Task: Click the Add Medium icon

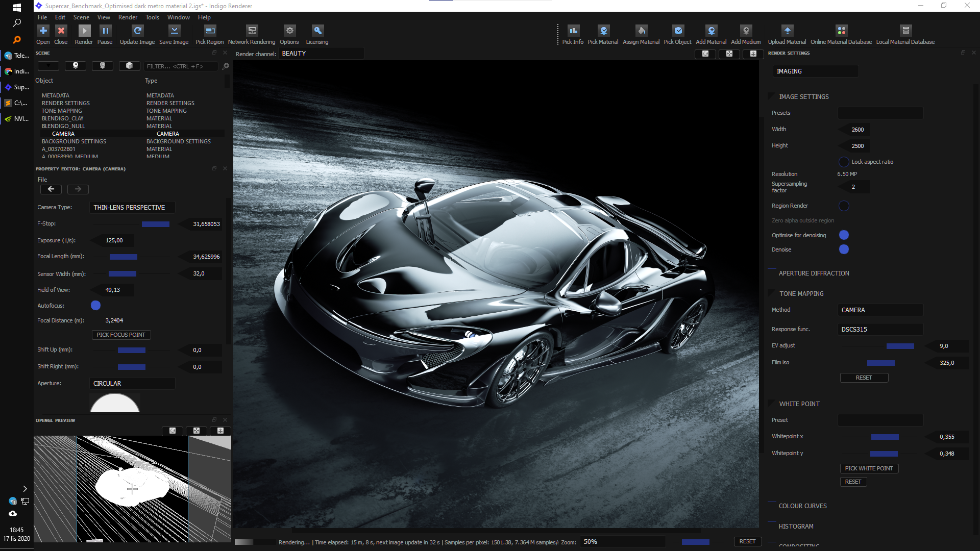Action: click(x=746, y=32)
